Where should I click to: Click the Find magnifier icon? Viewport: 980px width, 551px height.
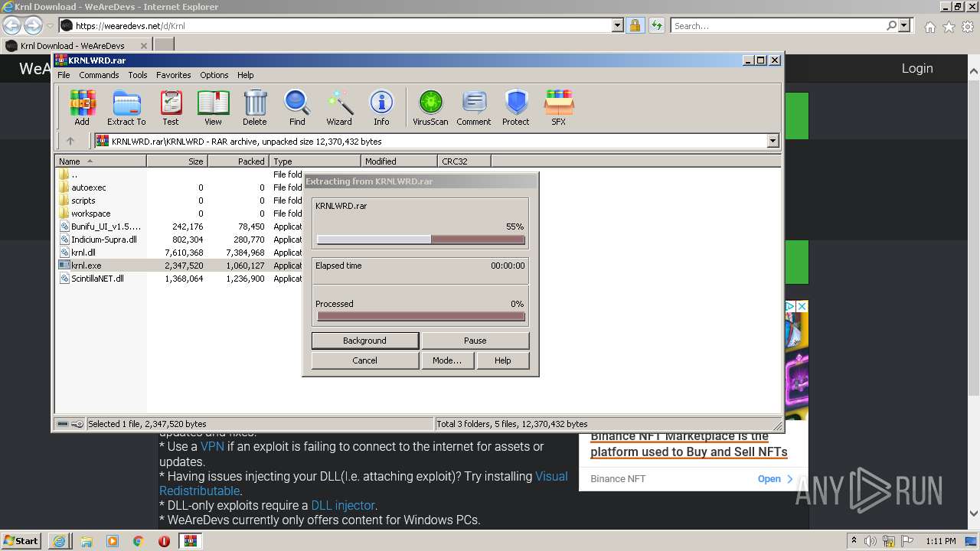[297, 107]
